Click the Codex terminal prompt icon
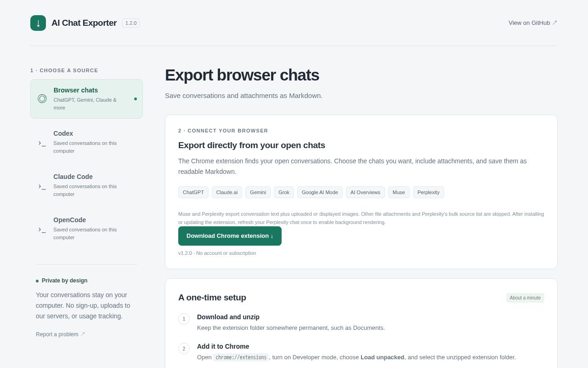 point(42,144)
